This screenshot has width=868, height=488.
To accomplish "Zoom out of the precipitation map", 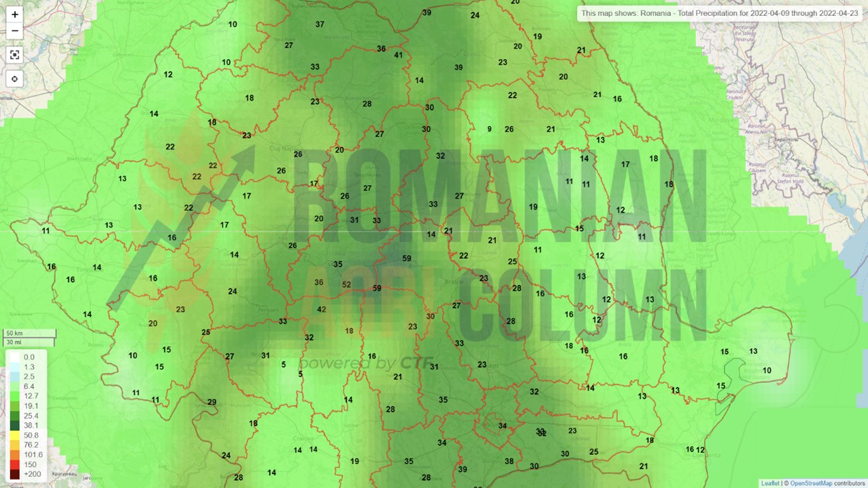I will click(15, 31).
